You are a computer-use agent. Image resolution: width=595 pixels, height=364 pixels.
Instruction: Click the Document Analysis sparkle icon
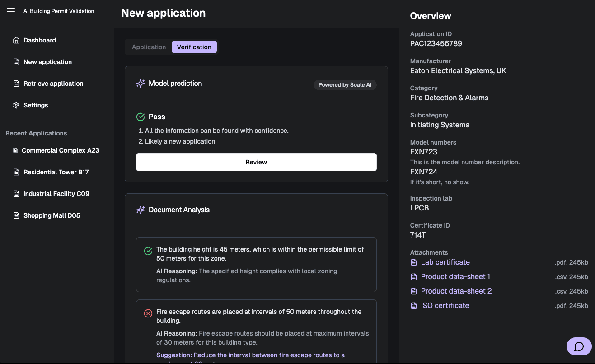click(x=141, y=210)
